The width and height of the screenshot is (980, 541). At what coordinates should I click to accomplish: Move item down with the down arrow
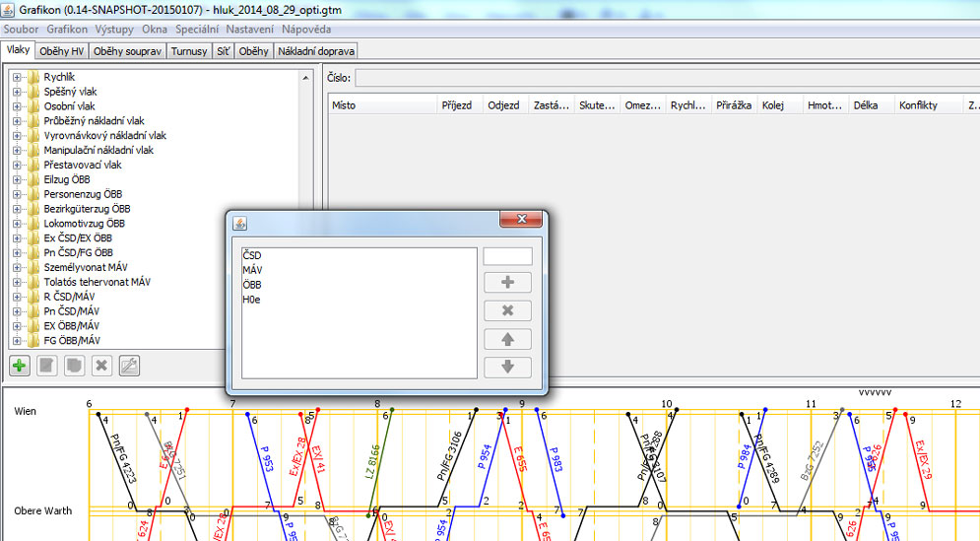[x=507, y=368]
